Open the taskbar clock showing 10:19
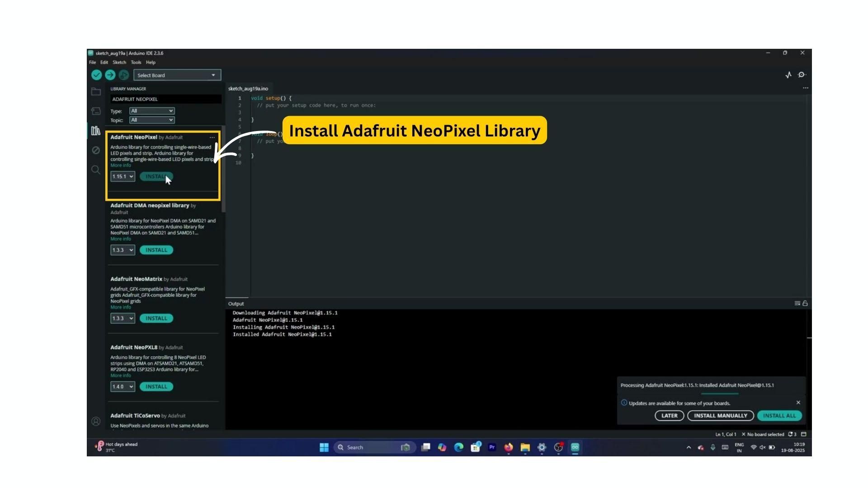Image resolution: width=868 pixels, height=488 pixels. click(x=793, y=447)
